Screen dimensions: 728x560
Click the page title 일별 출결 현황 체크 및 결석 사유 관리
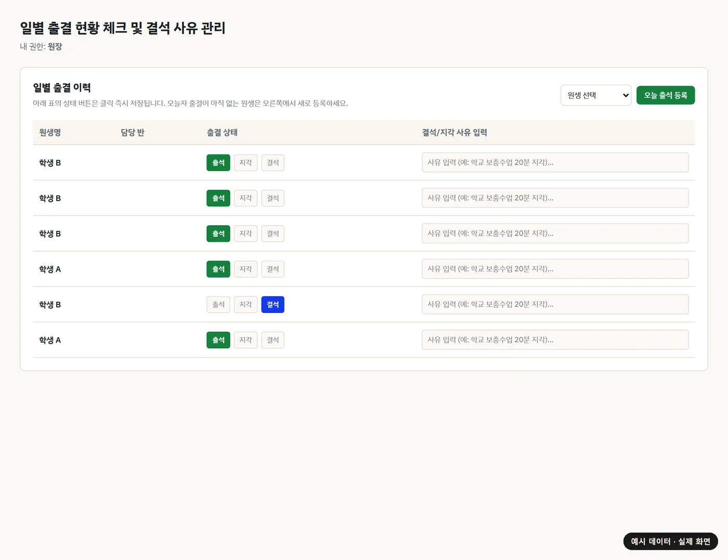(x=123, y=28)
